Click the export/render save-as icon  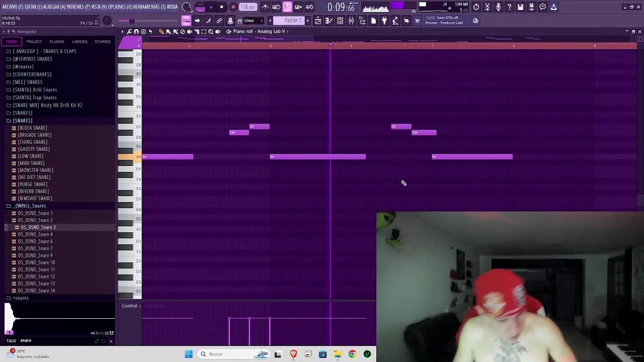[531, 7]
